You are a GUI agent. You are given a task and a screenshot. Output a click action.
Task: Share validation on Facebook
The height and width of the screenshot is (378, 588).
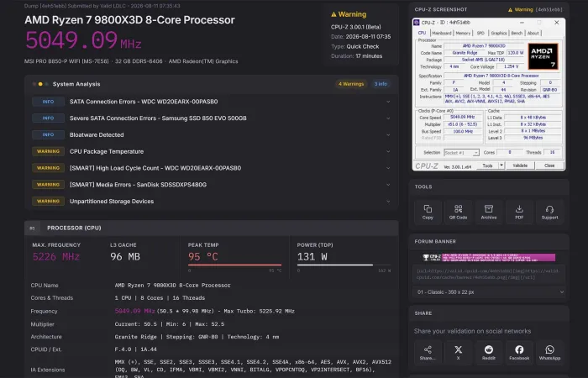(519, 353)
